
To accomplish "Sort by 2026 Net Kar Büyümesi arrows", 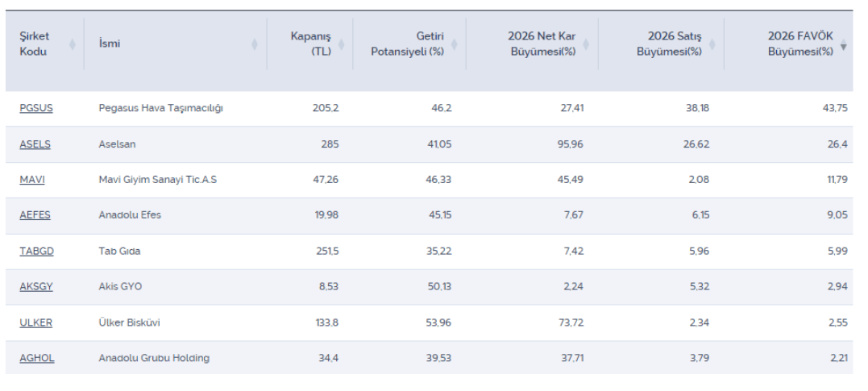I will tap(586, 44).
